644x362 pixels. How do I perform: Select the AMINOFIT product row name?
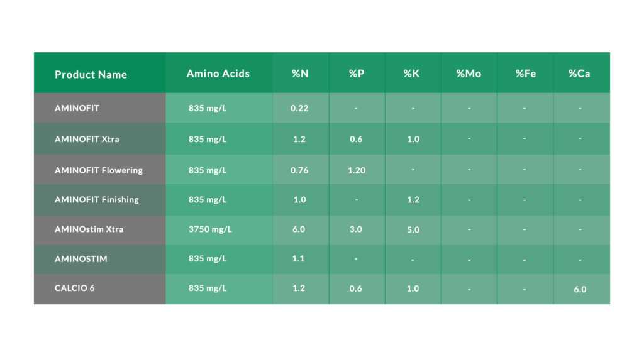[77, 108]
